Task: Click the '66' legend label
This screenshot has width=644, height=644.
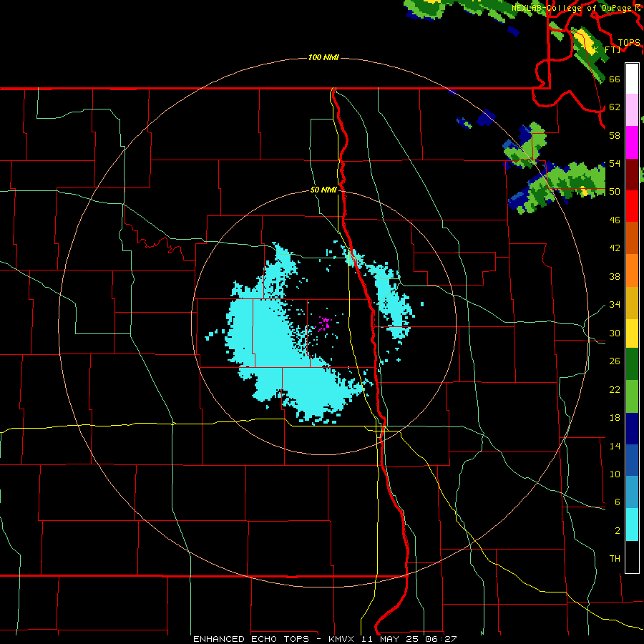Action: [615, 79]
